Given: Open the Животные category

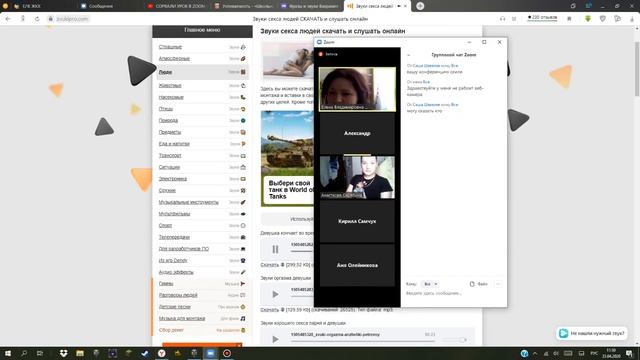Looking at the screenshot, I should click(170, 85).
